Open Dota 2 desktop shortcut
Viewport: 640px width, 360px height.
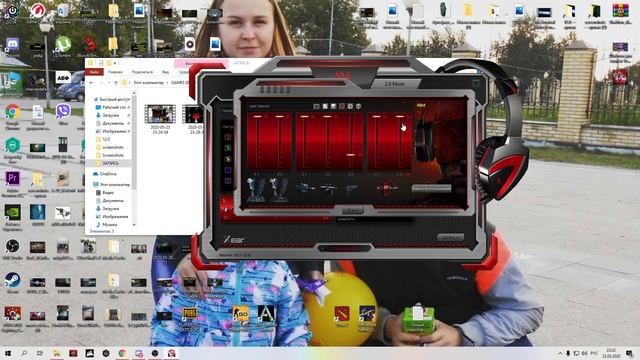342,317
